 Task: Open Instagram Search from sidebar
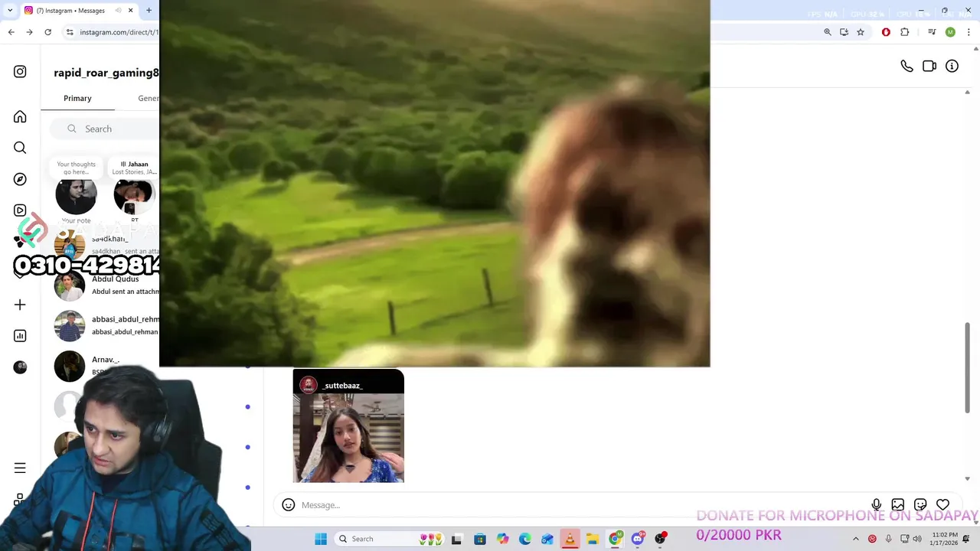click(x=20, y=148)
